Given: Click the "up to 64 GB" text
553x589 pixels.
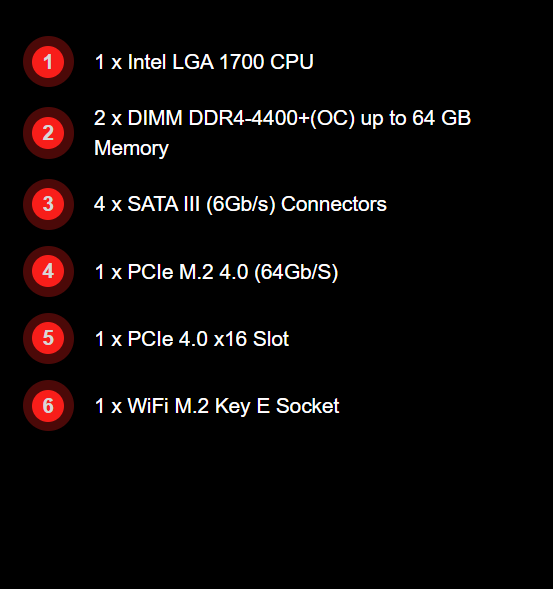Looking at the screenshot, I should click(x=416, y=119).
